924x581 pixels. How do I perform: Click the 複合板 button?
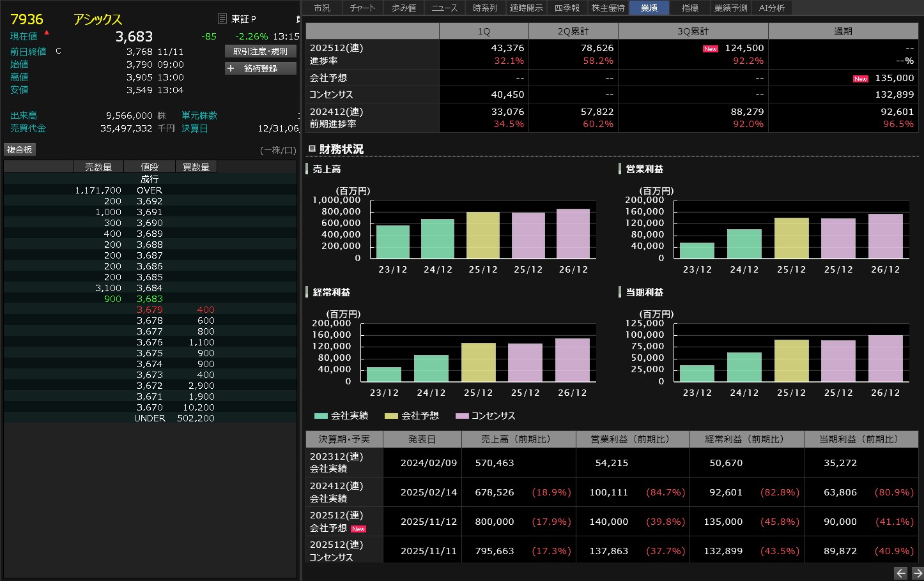coord(20,149)
